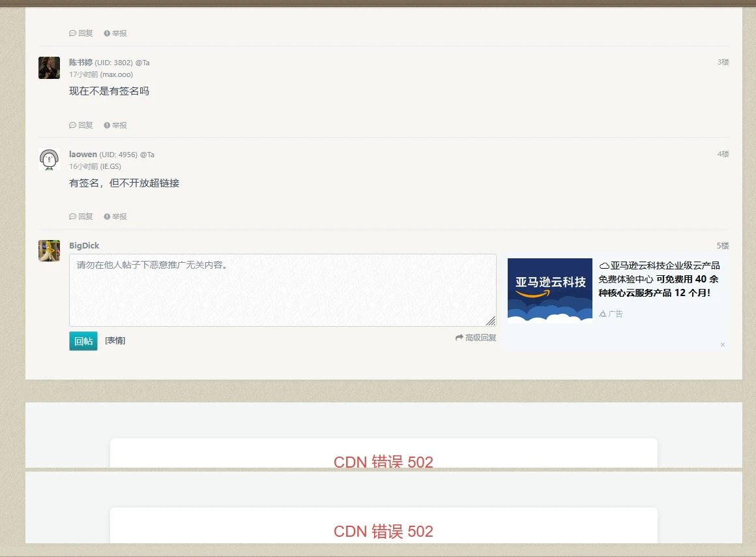Click the top-most 举报 report link
The width and height of the screenshot is (756, 557).
click(x=115, y=33)
